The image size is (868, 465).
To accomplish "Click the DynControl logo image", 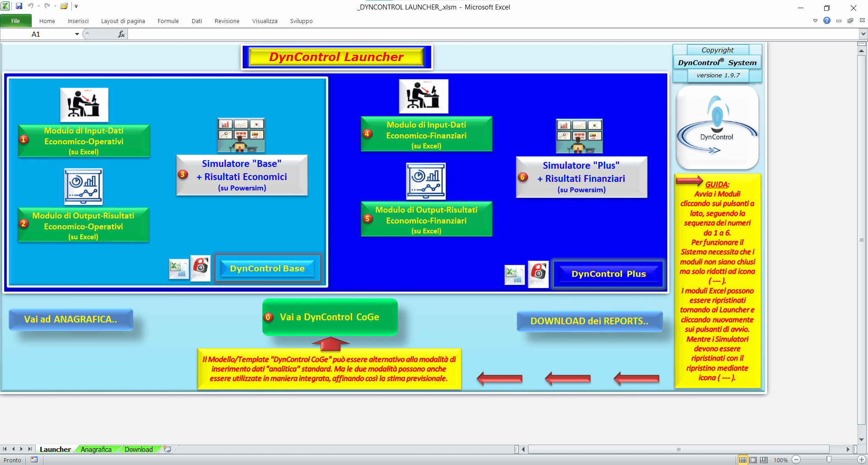I will click(717, 128).
